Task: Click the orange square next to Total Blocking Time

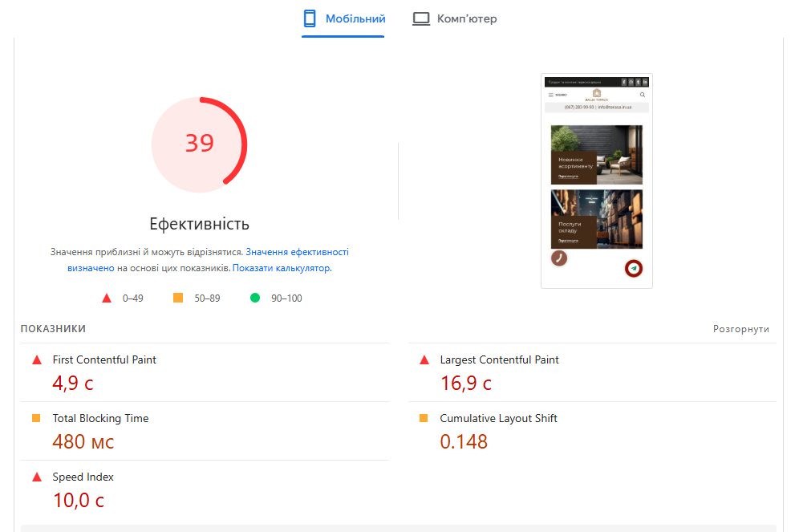Action: click(36, 418)
